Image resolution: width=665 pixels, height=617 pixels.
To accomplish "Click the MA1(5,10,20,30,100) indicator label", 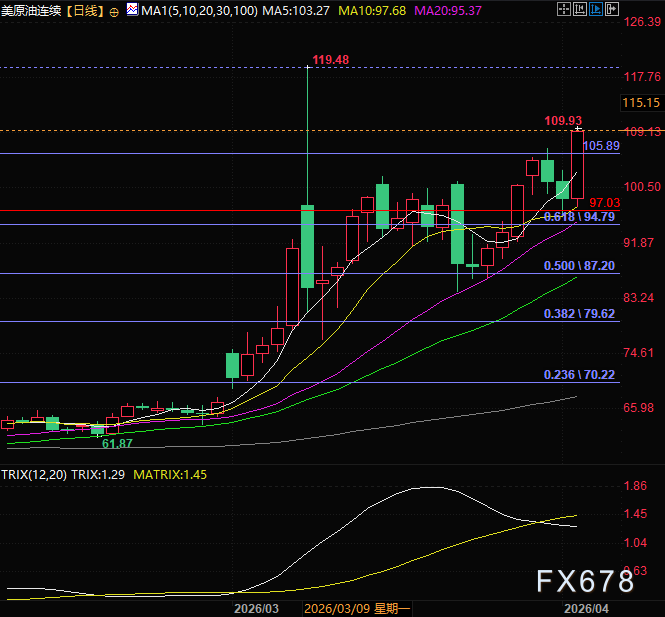I will [199, 10].
